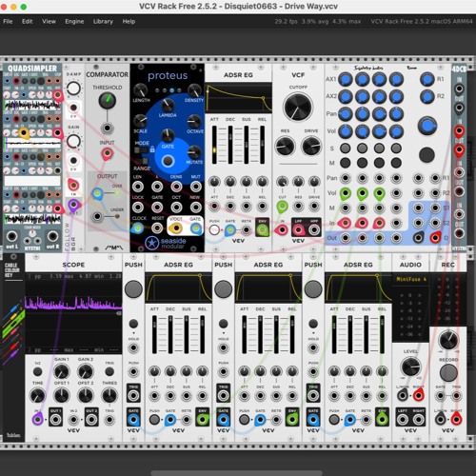Click the VCF DRIVE knob
This screenshot has width=476, height=476.
pyautogui.click(x=311, y=146)
